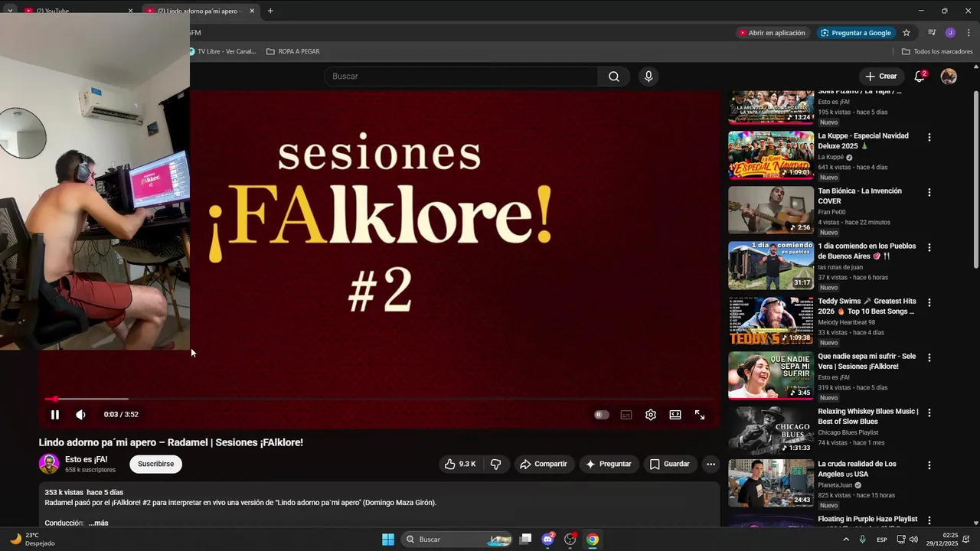
Task: Expand the description with ...más
Action: tap(98, 523)
